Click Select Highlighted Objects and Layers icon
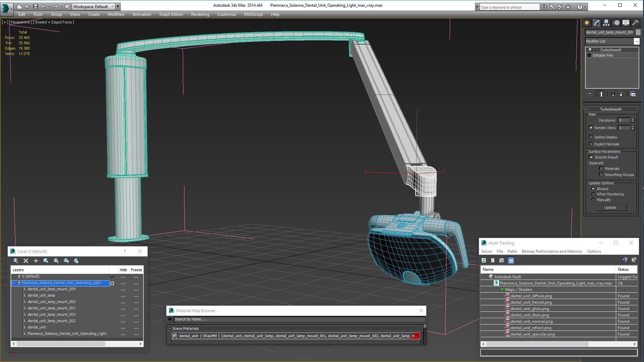 (x=46, y=261)
